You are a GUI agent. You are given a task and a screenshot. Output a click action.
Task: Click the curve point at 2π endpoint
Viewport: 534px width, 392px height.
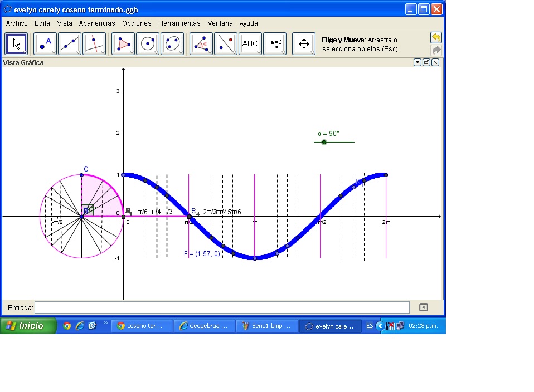386,175
